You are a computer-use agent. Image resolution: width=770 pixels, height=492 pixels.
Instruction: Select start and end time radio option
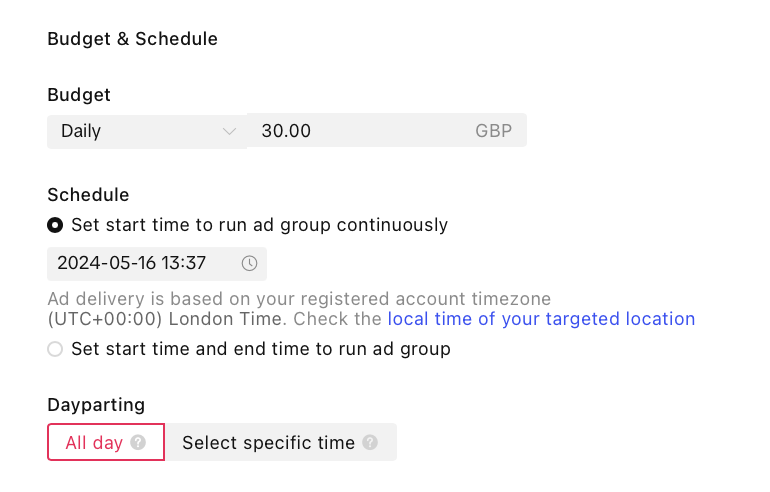[55, 349]
